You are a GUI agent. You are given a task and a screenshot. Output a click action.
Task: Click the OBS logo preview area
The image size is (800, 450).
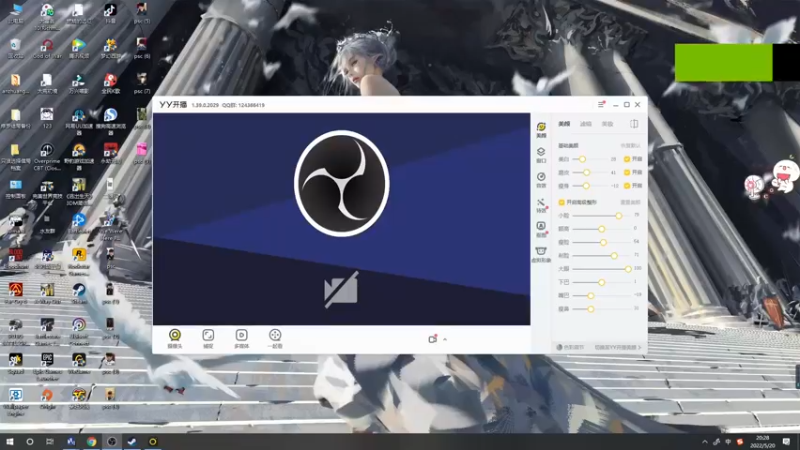pos(341,184)
